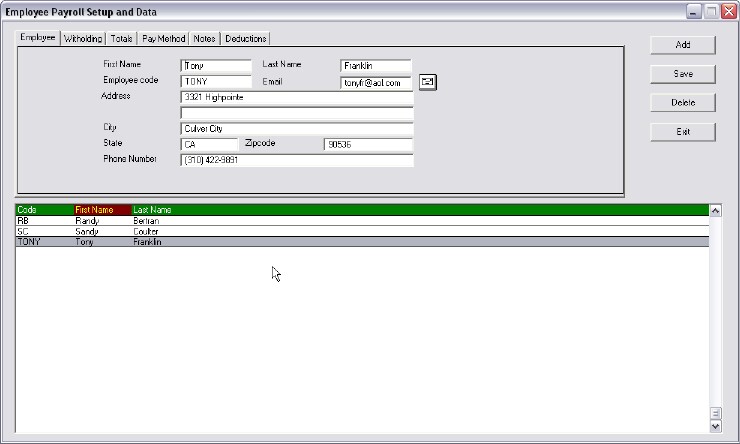Click the Exit button
This screenshot has height=444, width=740.
click(682, 132)
